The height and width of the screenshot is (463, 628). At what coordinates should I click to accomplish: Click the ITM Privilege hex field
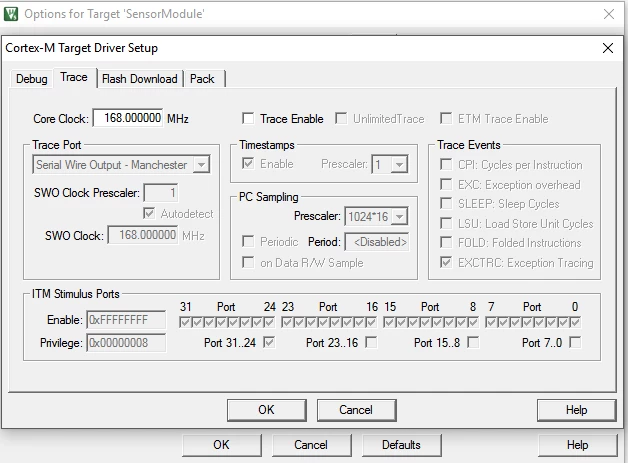(126, 343)
